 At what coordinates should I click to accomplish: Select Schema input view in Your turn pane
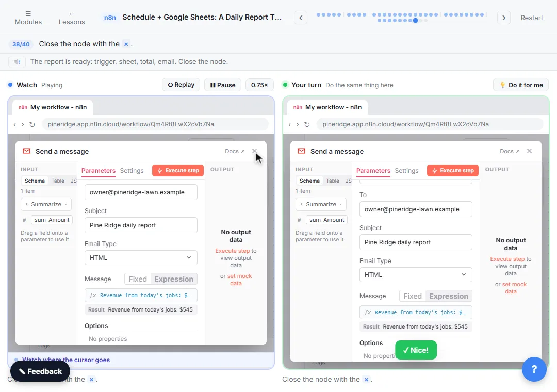[309, 181]
